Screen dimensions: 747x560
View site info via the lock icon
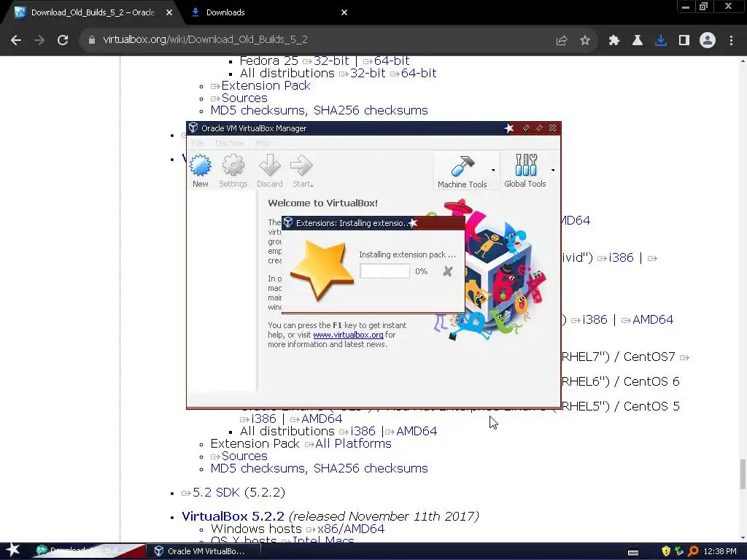click(91, 40)
